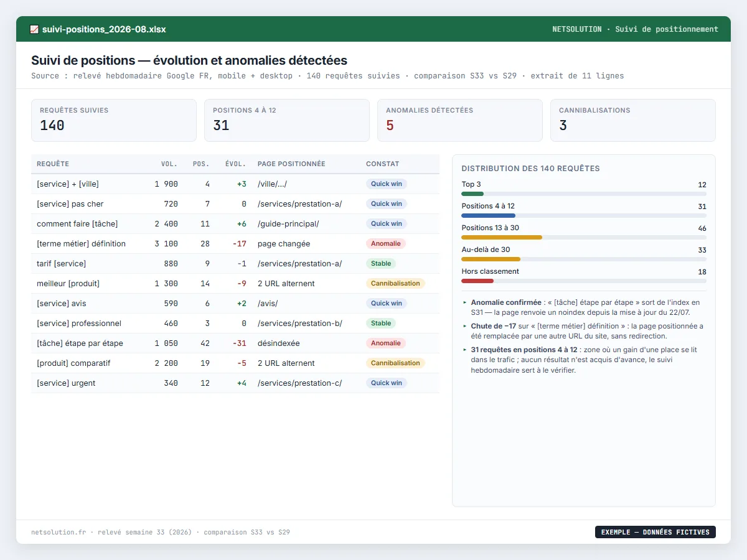Sort by the ÉVOL. column header
747x560 pixels.
[x=236, y=164]
